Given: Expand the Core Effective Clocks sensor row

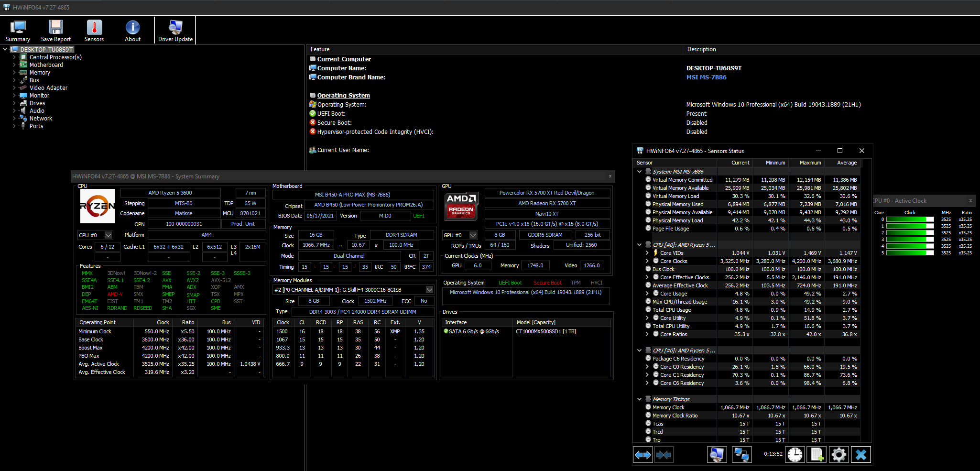Looking at the screenshot, I should coord(647,277).
